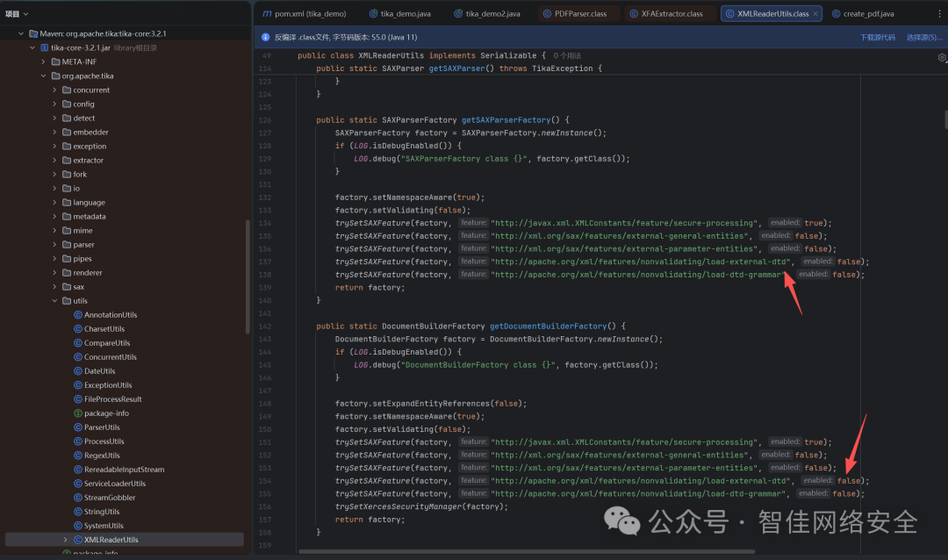Click the package-info interface icon in utils

(77, 413)
